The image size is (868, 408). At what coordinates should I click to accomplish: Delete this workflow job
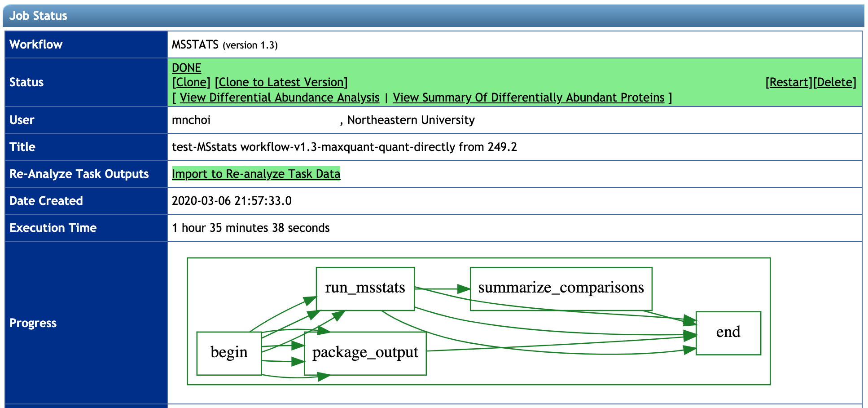coord(835,82)
